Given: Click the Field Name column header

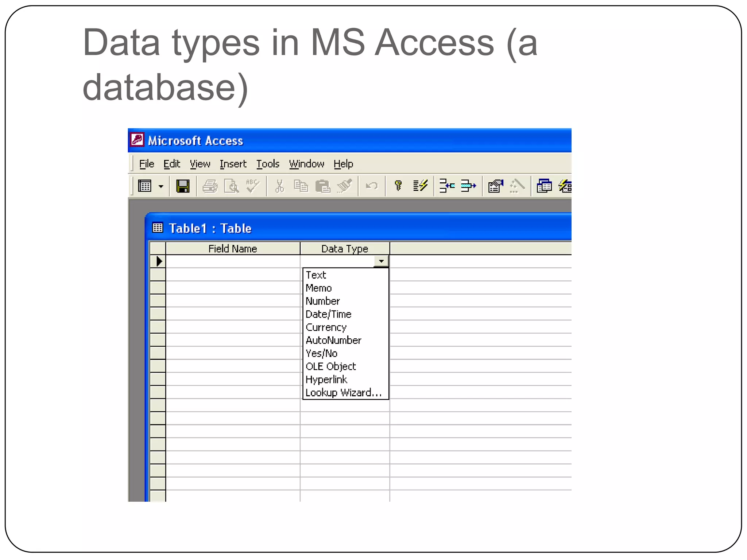Looking at the screenshot, I should (233, 249).
